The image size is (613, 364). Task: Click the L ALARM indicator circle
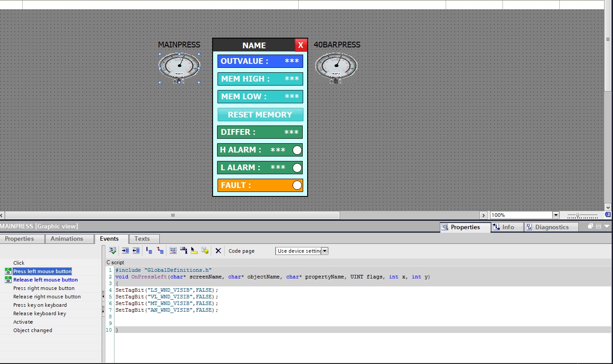pos(297,168)
